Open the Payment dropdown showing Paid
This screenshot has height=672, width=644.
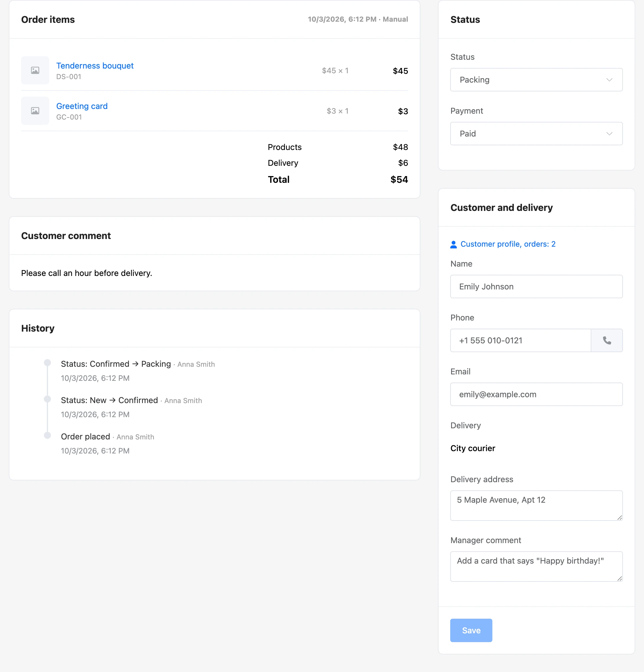click(x=537, y=133)
